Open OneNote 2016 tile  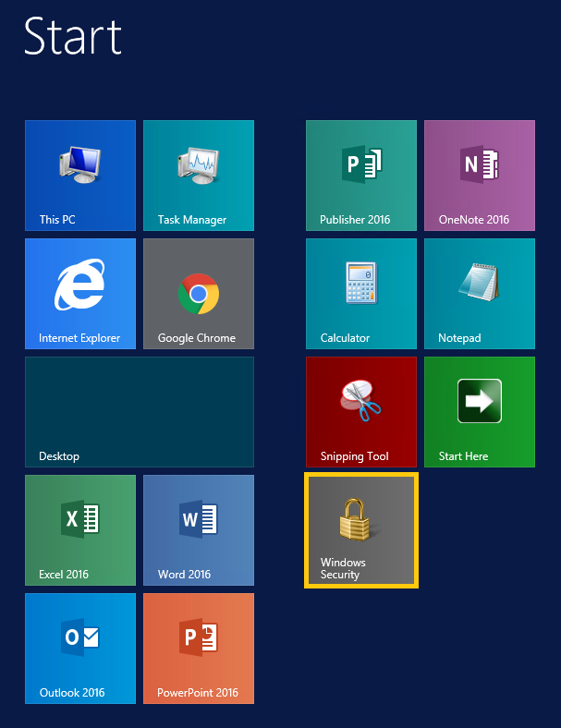point(480,176)
